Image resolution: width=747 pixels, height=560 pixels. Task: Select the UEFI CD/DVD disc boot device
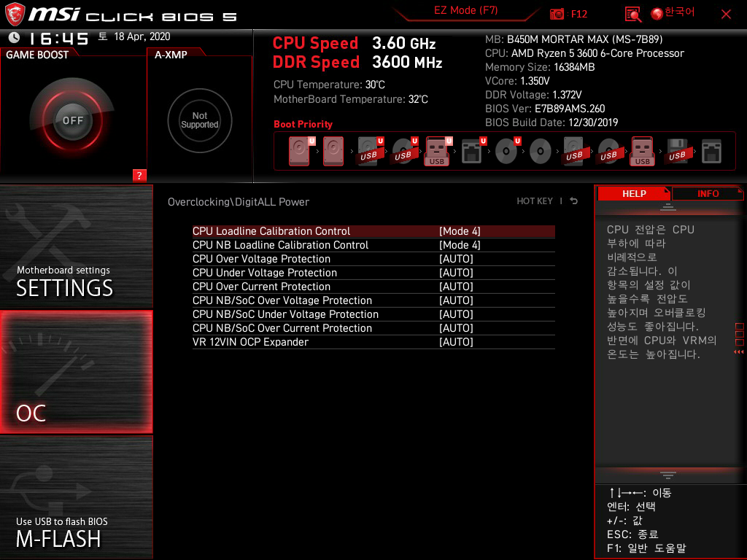click(506, 152)
